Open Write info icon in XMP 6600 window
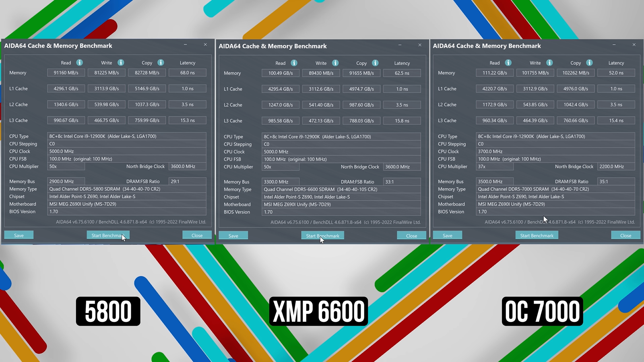The width and height of the screenshot is (644, 362). [x=335, y=63]
